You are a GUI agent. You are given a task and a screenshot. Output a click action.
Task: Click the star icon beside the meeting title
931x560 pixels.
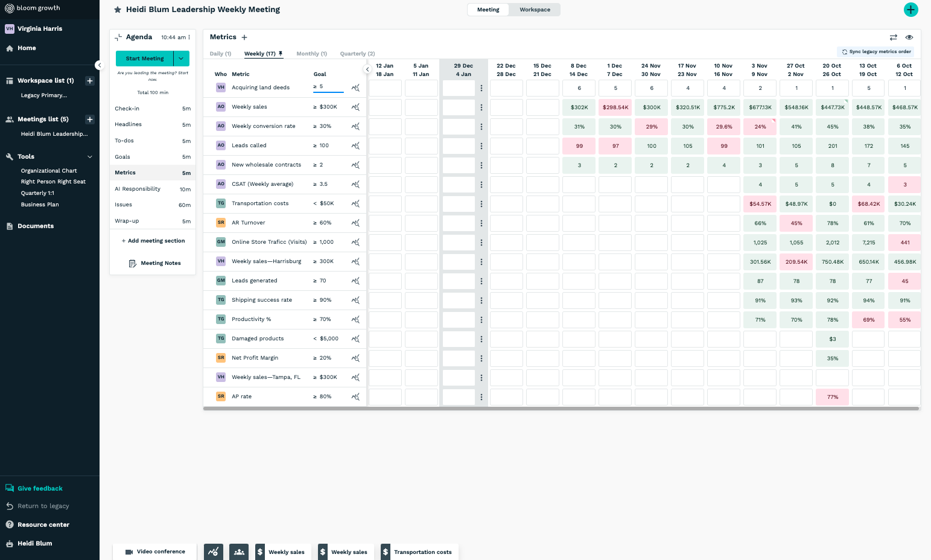click(x=118, y=10)
